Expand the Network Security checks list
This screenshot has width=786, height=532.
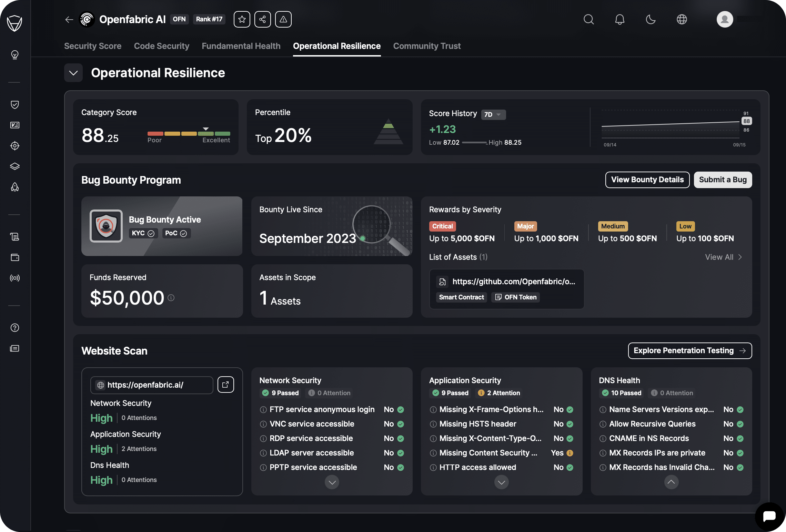click(x=332, y=482)
